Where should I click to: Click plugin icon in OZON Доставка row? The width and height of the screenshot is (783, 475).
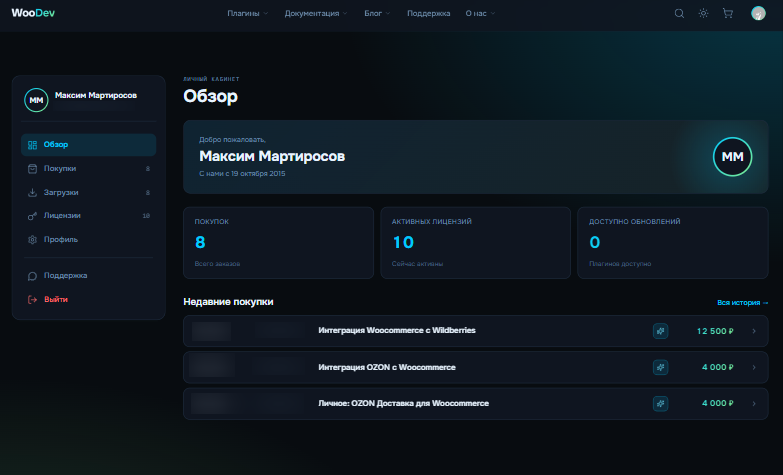(x=660, y=404)
